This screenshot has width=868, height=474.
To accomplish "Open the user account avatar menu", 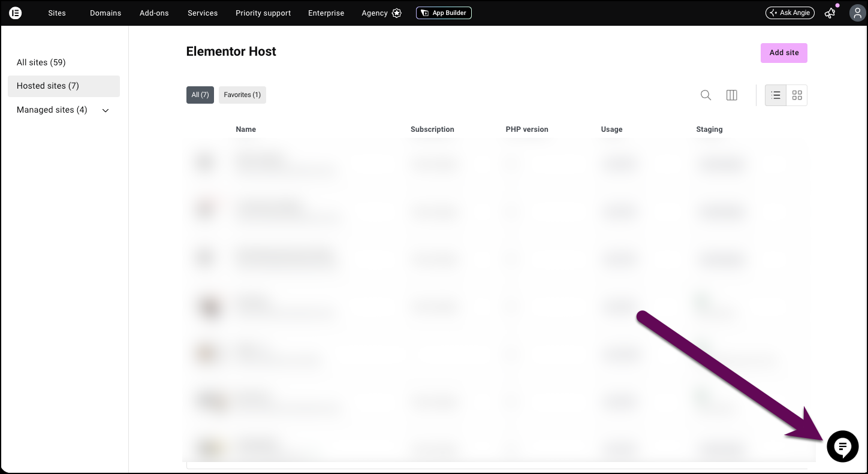I will [x=857, y=13].
